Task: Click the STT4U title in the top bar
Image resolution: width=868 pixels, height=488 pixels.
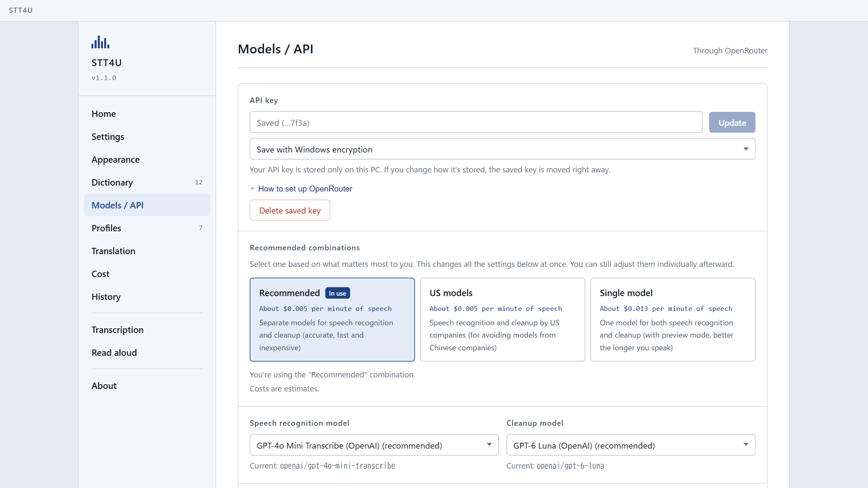Action: (21, 10)
